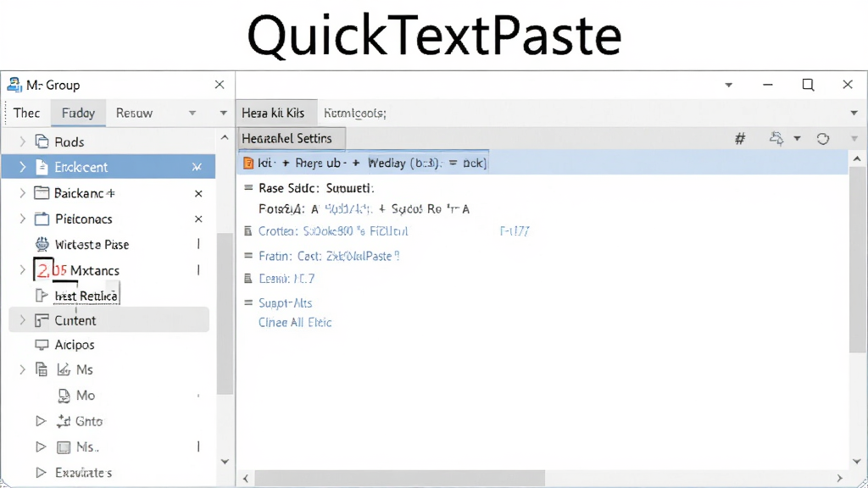Image resolution: width=868 pixels, height=488 pixels.
Task: Open the Resuw tab
Action: point(134,113)
